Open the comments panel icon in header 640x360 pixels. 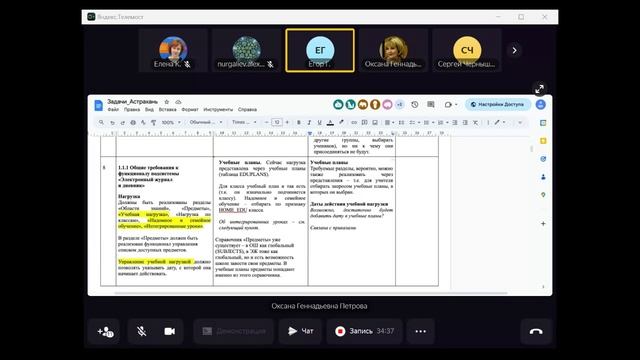(x=431, y=104)
